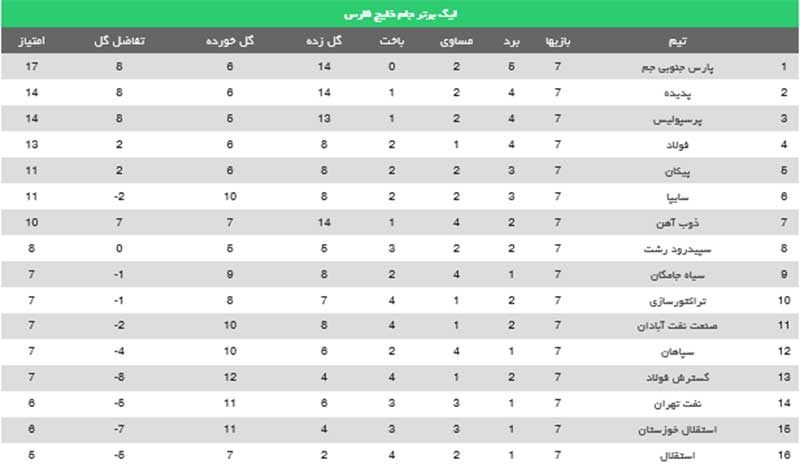
Task: Click the مساوی column header
Action: coord(456,41)
